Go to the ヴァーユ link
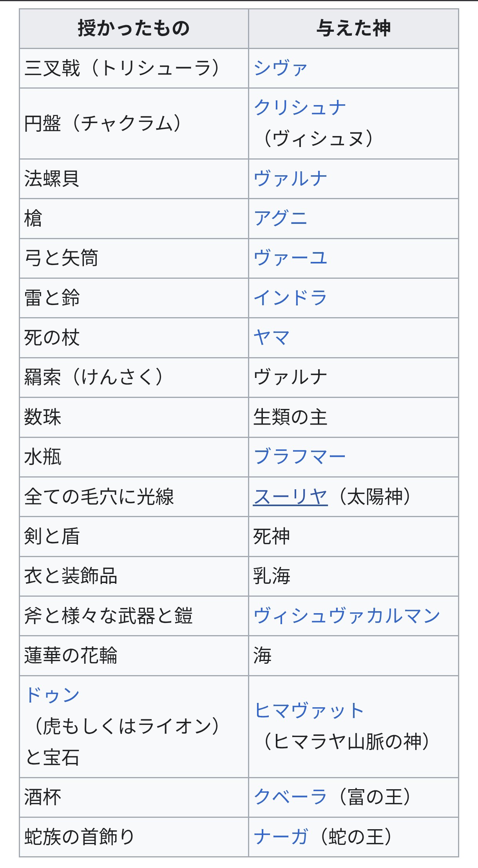 click(290, 258)
